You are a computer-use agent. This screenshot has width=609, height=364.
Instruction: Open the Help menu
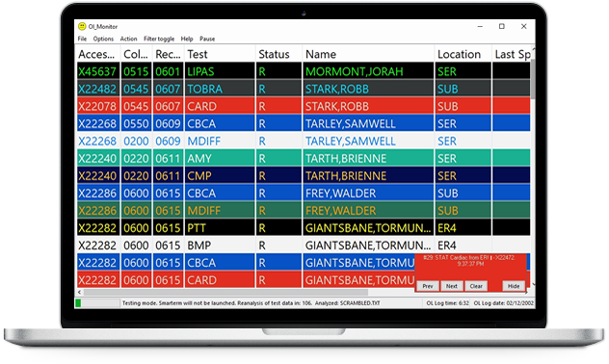point(187,39)
